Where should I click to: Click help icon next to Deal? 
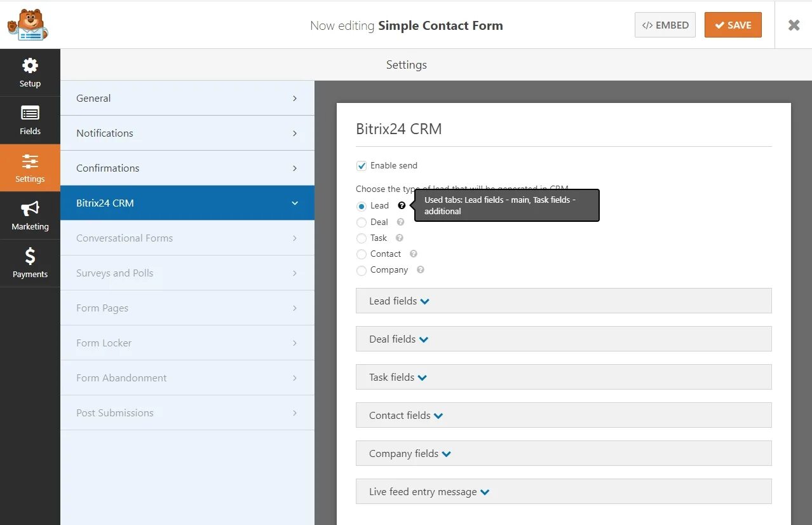pyautogui.click(x=400, y=222)
